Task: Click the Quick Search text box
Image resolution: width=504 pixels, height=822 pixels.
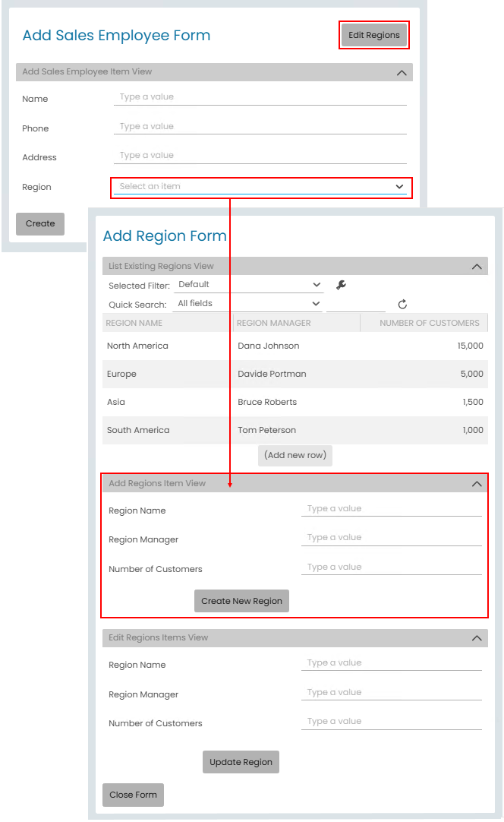Action: 355,304
